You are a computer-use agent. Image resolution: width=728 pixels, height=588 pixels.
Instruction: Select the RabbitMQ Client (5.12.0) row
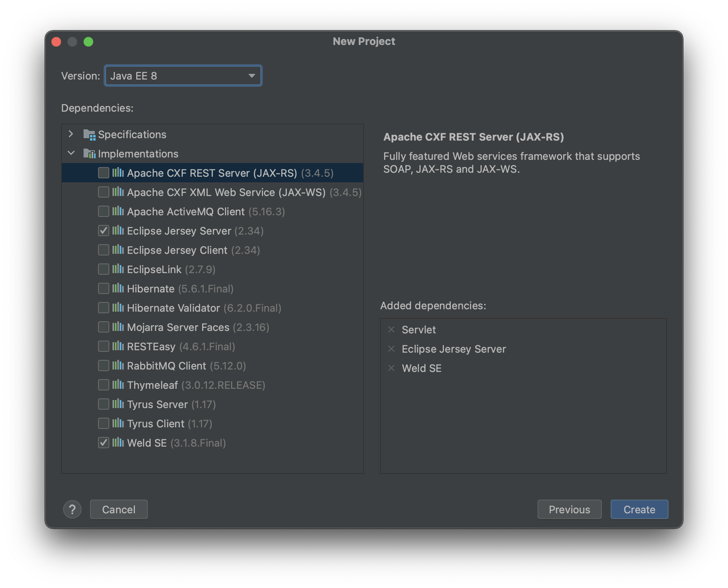[x=213, y=365]
